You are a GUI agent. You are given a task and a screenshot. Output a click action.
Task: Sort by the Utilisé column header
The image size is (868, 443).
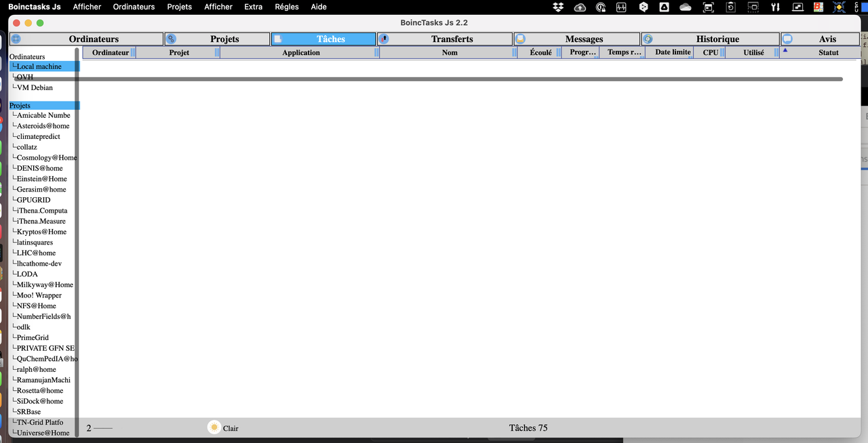click(753, 52)
